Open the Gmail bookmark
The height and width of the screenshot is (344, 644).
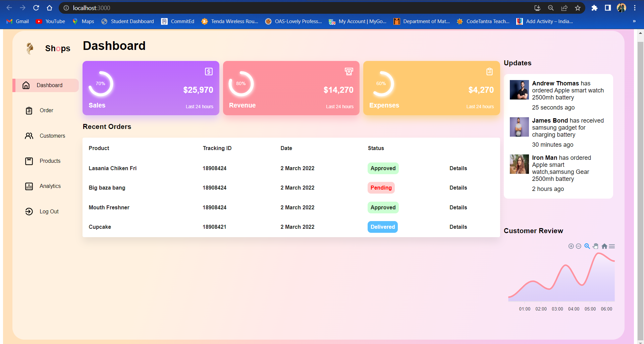point(17,21)
